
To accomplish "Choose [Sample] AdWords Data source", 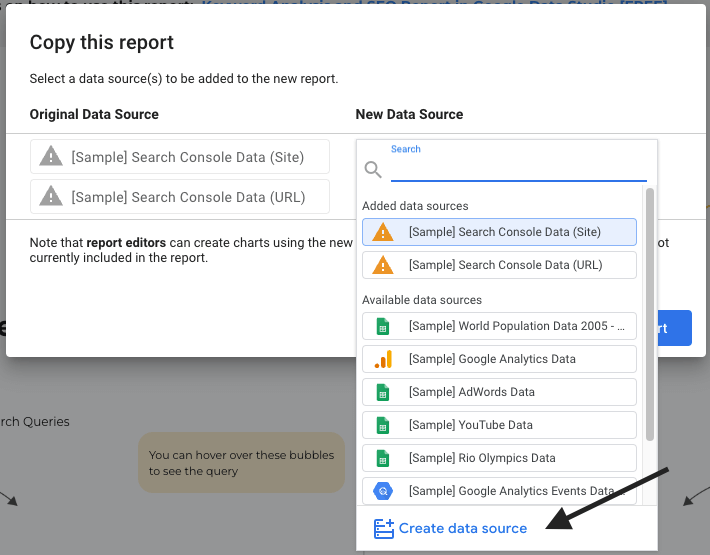I will (x=499, y=392).
